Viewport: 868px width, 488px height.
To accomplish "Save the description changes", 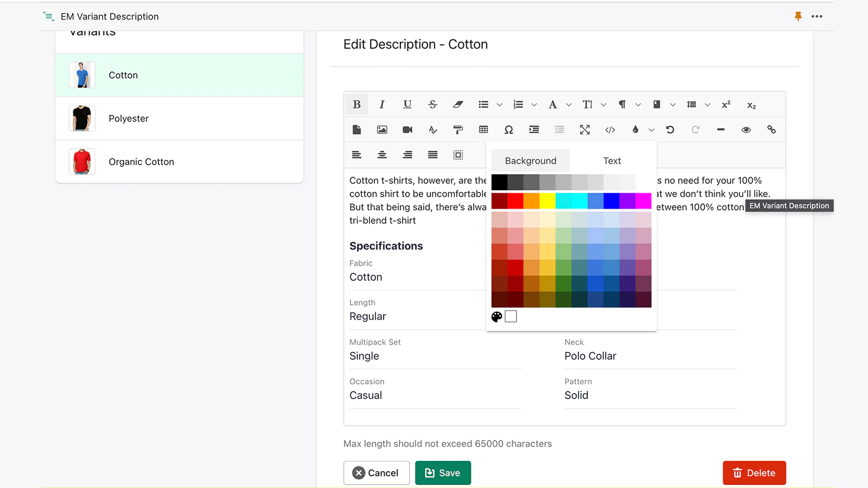I will (x=443, y=473).
